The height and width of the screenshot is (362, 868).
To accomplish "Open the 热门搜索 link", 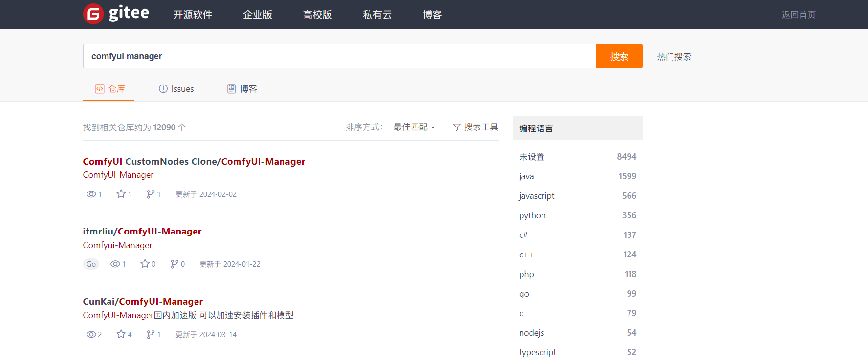I will pos(674,57).
